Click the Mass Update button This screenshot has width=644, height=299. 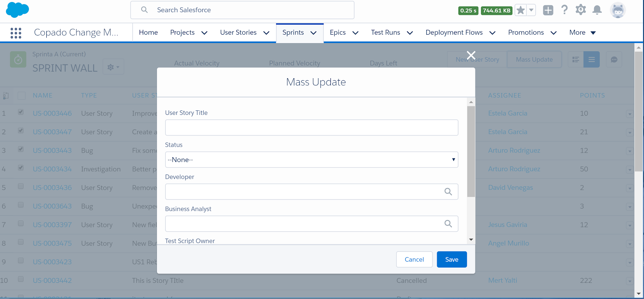click(x=534, y=60)
